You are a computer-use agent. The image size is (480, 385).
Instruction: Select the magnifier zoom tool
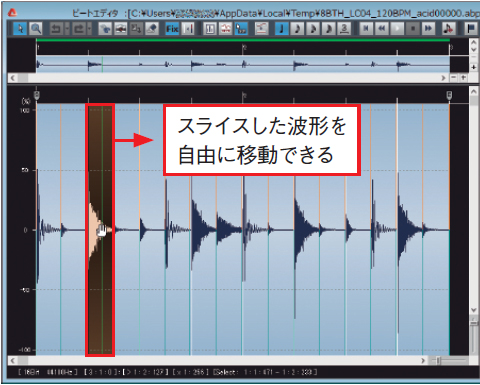coord(35,29)
